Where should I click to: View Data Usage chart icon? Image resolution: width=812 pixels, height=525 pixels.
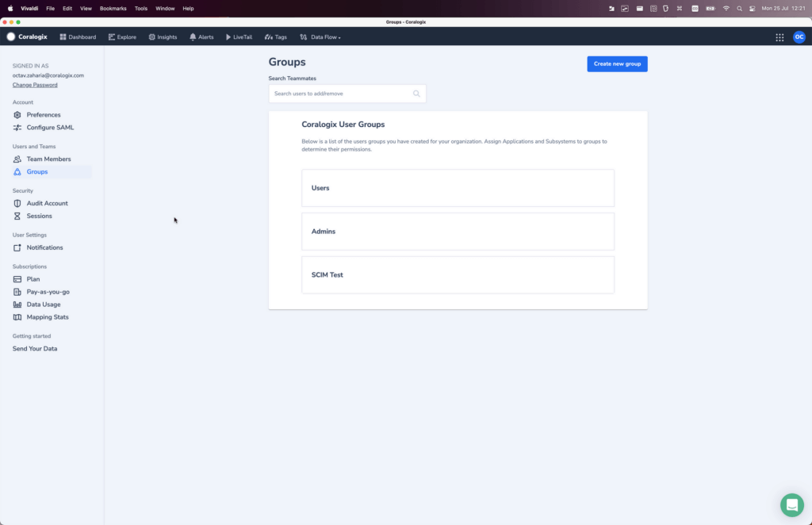pos(17,305)
